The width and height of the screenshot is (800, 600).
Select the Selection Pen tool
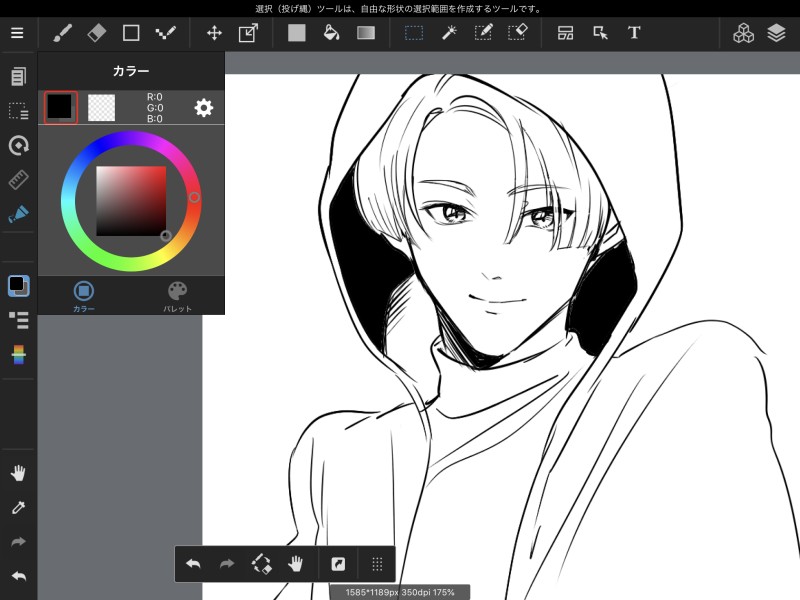483,33
